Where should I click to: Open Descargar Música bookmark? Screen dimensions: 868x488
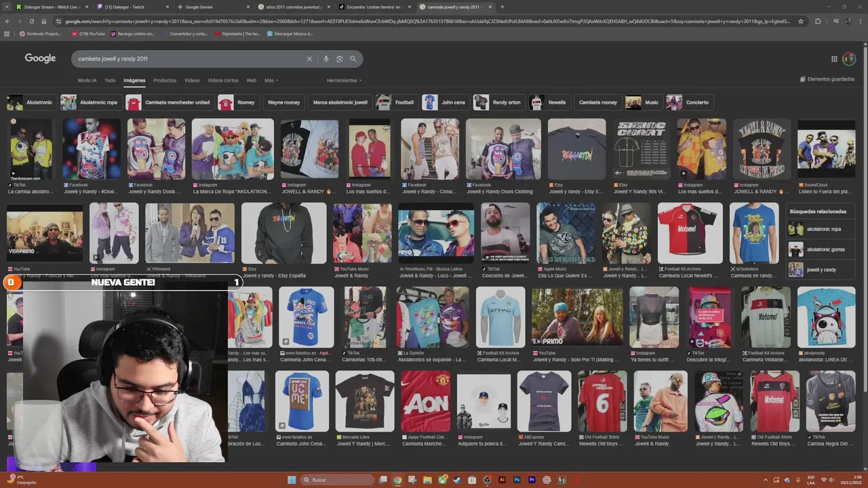click(x=290, y=33)
